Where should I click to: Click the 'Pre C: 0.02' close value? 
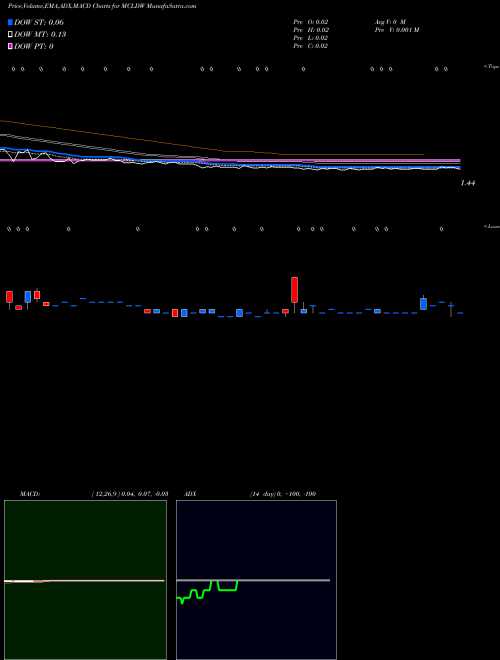click(311, 46)
